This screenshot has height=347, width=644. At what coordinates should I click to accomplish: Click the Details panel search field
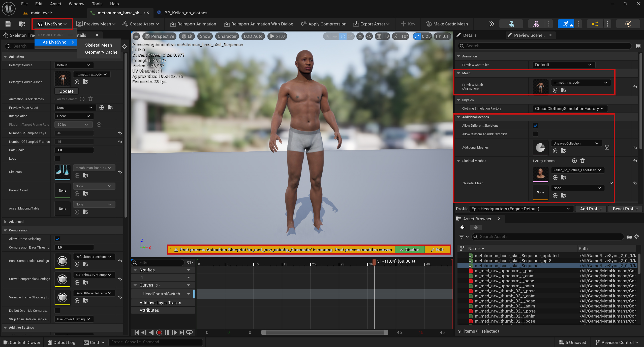point(544,46)
